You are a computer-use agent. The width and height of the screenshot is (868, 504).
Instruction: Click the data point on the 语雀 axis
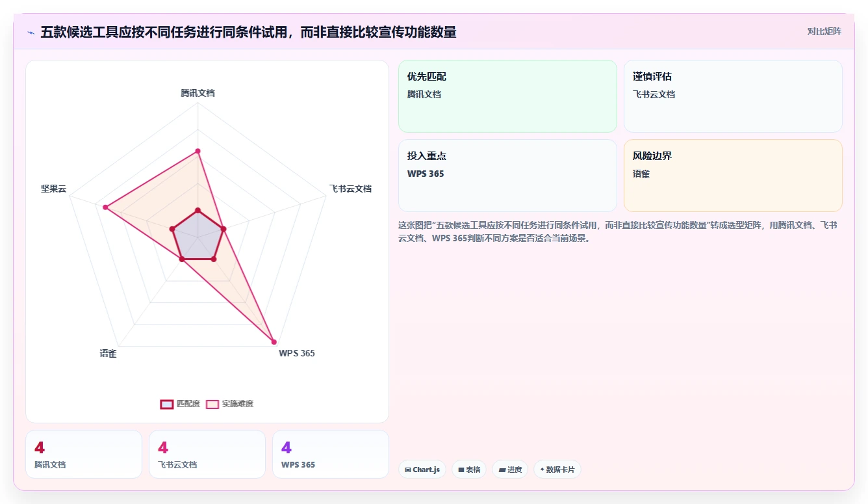pyautogui.click(x=182, y=259)
